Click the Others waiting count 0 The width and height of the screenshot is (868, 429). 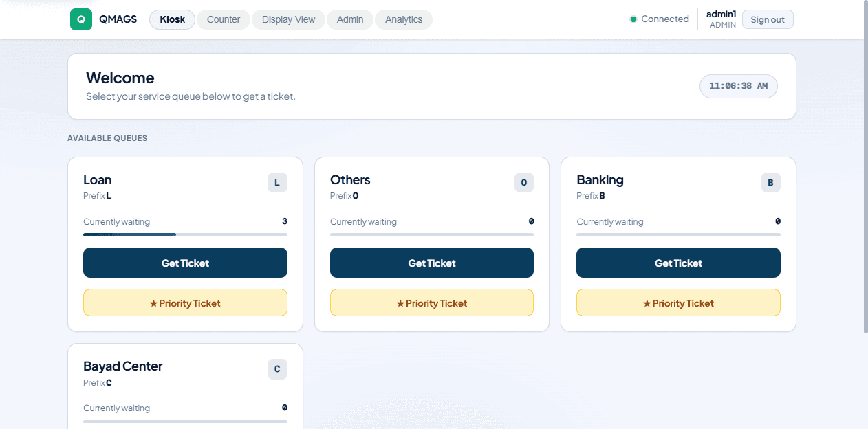tap(531, 221)
